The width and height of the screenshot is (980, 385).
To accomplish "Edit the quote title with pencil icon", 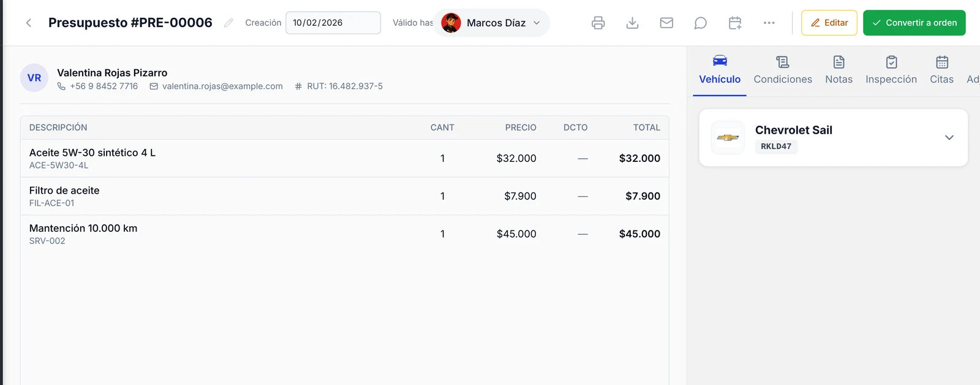I will pyautogui.click(x=228, y=23).
